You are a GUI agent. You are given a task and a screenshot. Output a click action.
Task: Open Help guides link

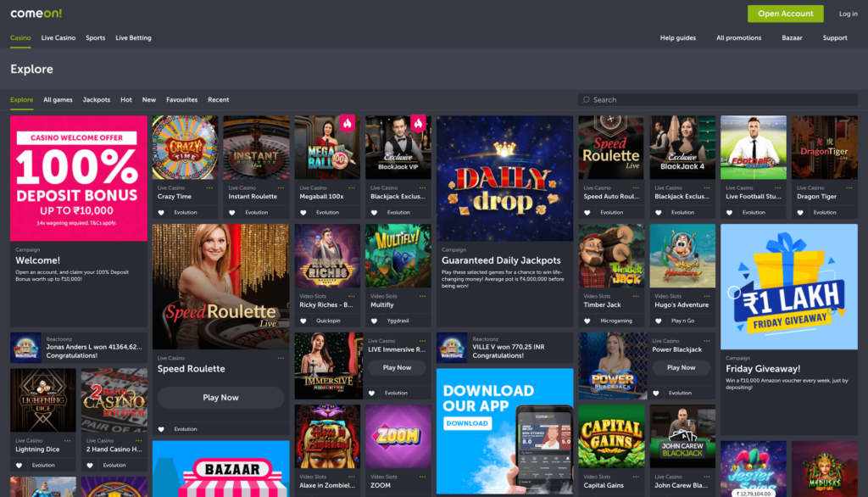pos(677,37)
